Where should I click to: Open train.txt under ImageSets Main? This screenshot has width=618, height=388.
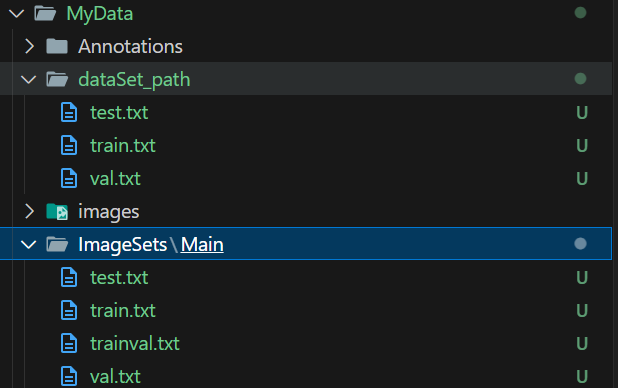click(x=123, y=311)
